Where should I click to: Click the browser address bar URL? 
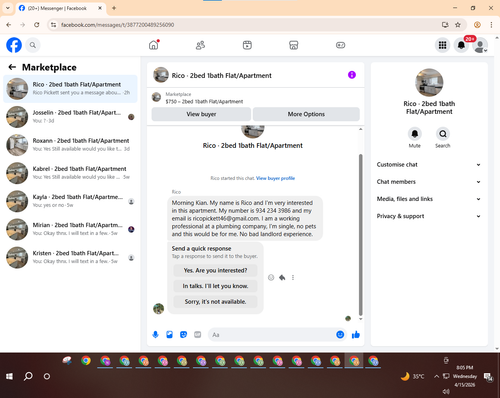click(x=117, y=25)
